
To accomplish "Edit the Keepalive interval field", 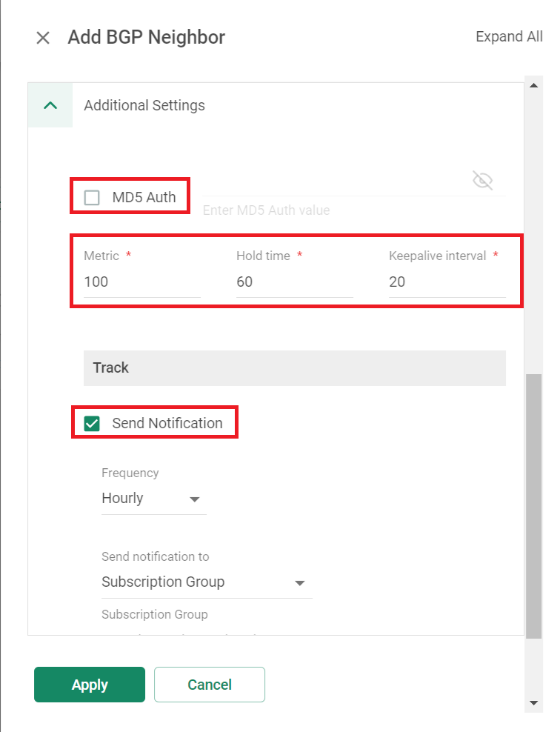I will tap(447, 282).
